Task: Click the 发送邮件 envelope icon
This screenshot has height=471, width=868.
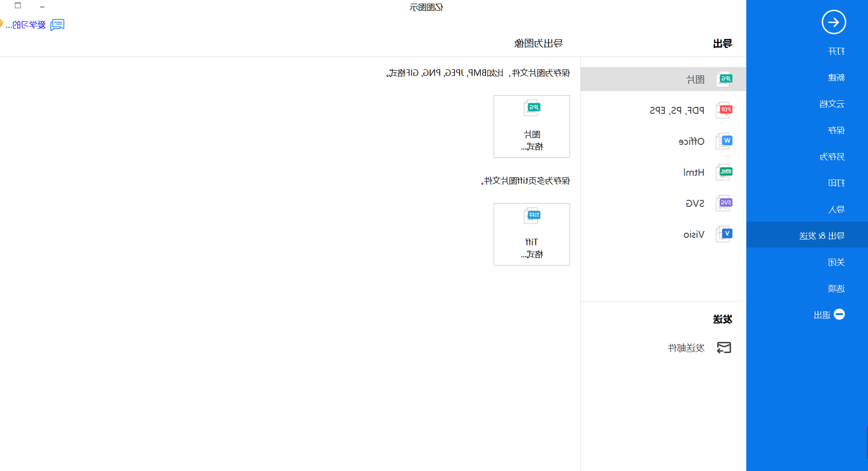Action: (x=724, y=347)
